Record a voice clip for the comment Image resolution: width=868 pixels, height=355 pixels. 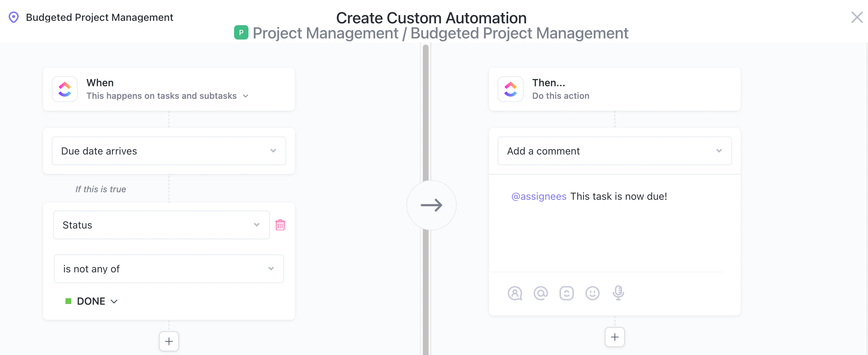(x=618, y=293)
